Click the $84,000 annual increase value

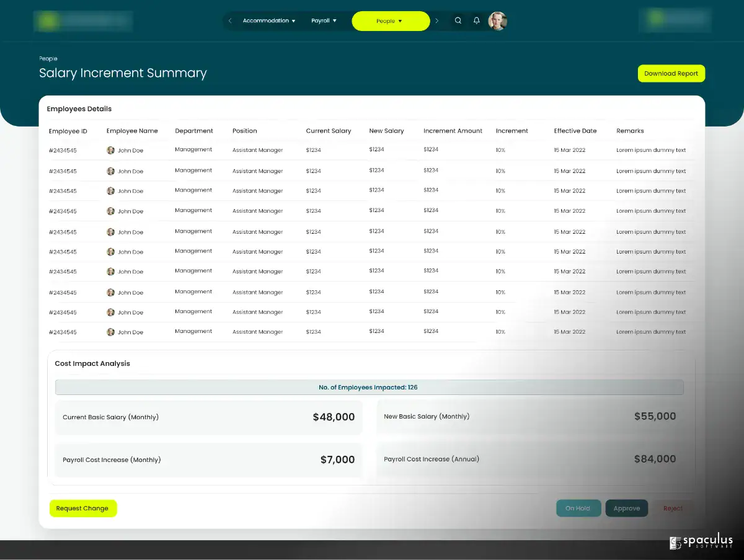[x=655, y=460]
